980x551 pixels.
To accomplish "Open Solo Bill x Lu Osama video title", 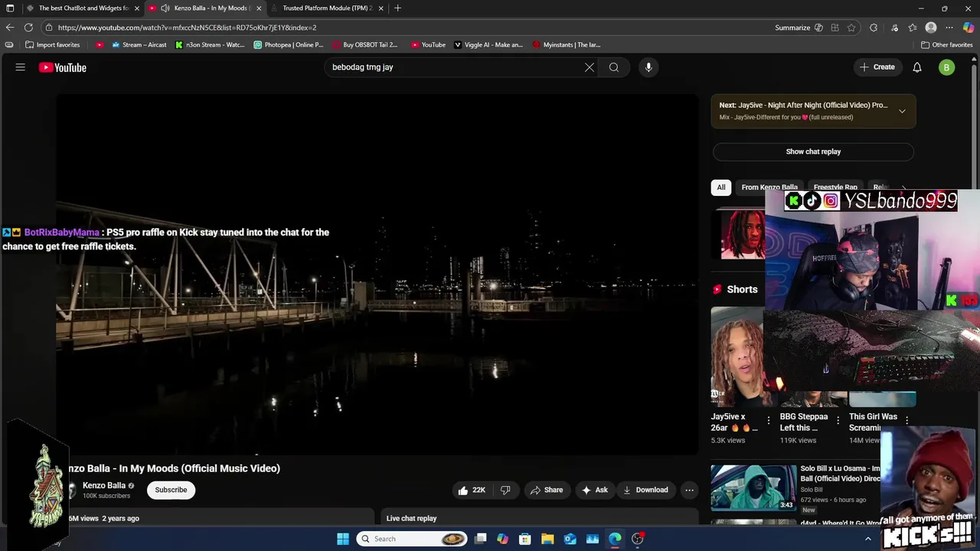I will [840, 473].
